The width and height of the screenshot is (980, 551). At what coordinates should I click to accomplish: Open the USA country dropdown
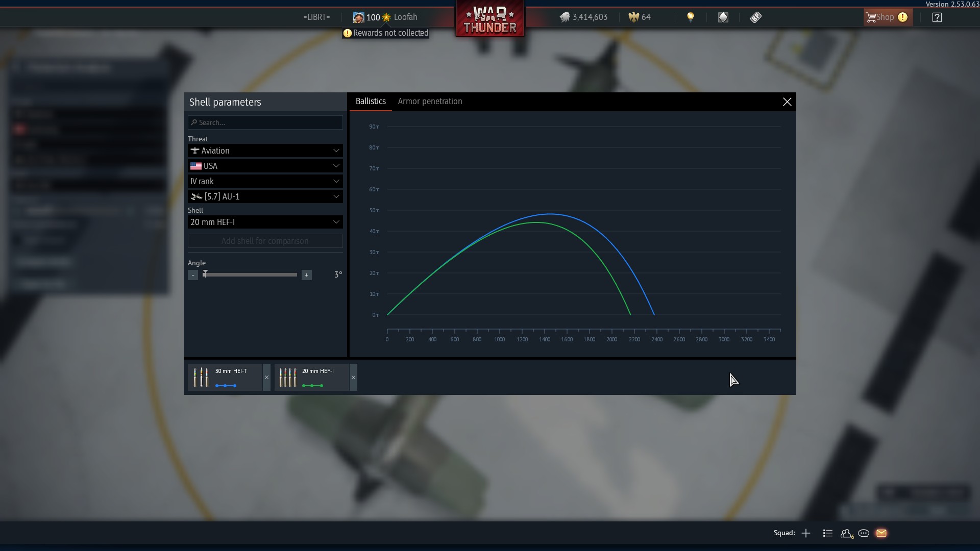pos(265,166)
